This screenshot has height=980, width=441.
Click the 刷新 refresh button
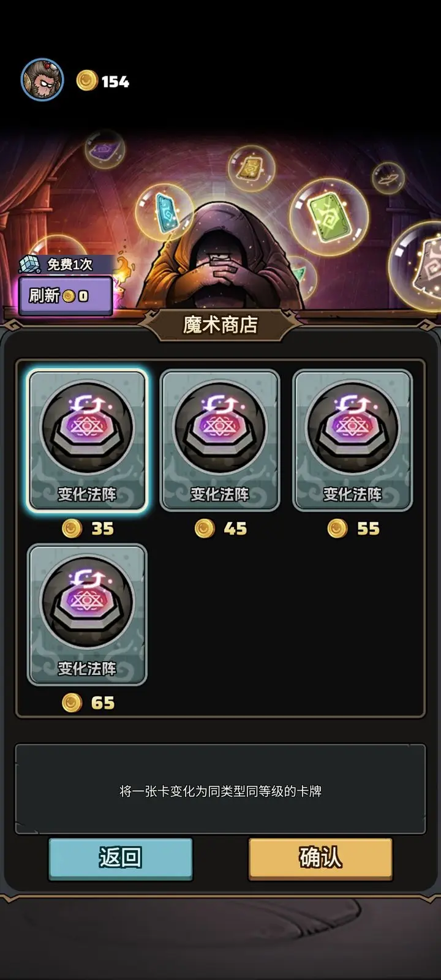pyautogui.click(x=66, y=296)
